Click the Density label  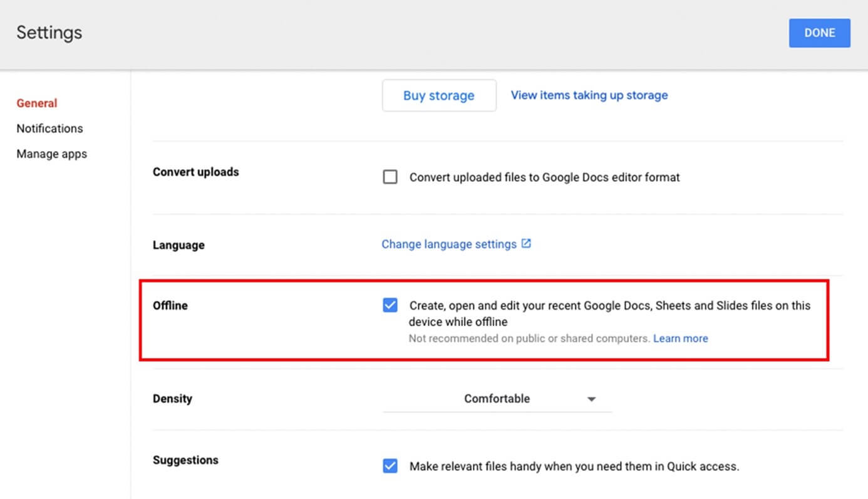(x=172, y=399)
